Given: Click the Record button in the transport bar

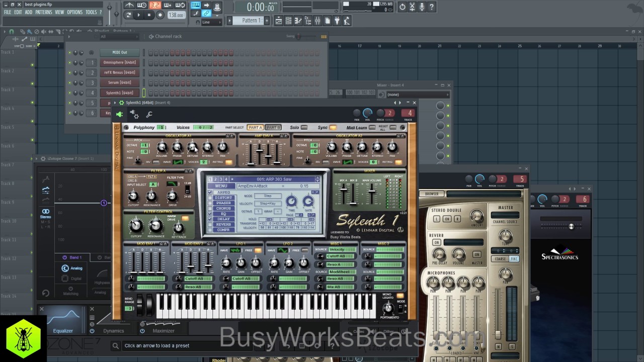Looking at the screenshot, I should pyautogui.click(x=160, y=15).
